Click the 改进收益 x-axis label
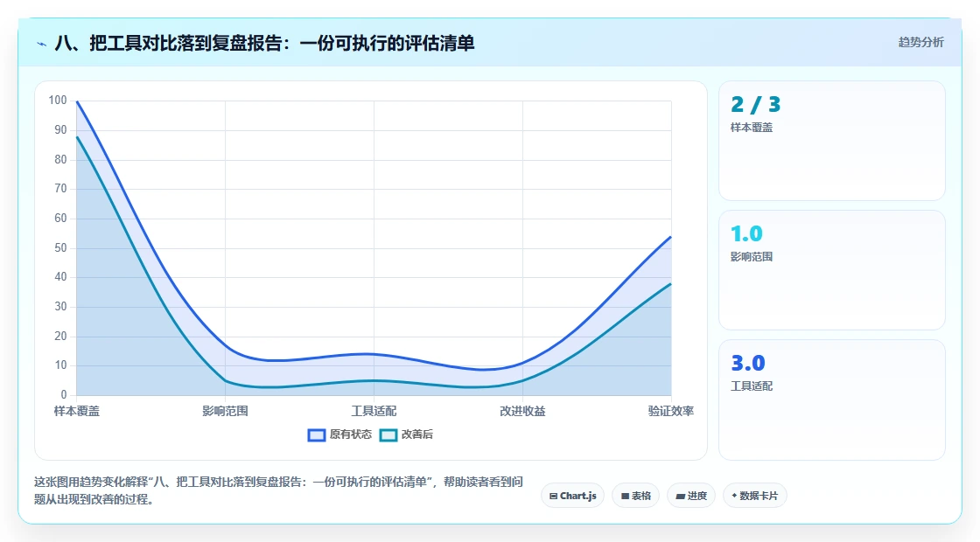The image size is (980, 542). [522, 411]
